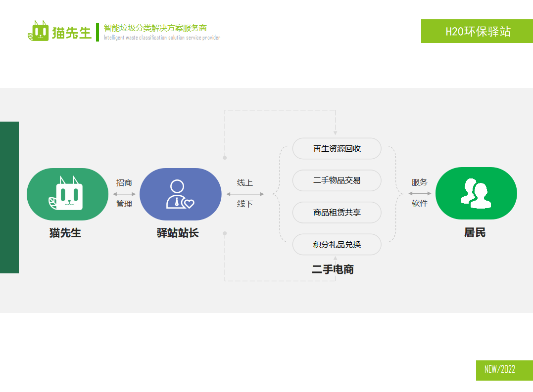Click the 招商管理 arrow connector label
Image resolution: width=533 pixels, height=392 pixels.
124,193
